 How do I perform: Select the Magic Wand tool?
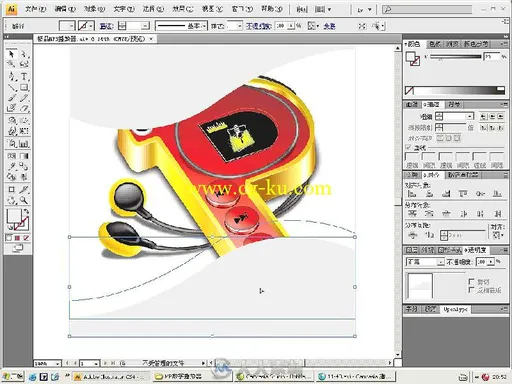tap(12, 64)
